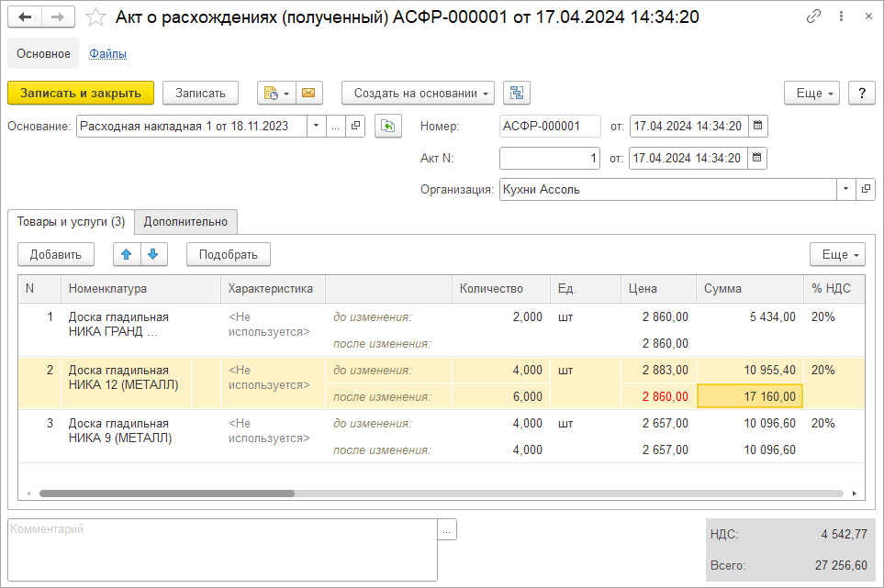884x588 pixels.
Task: Click the back navigation arrow
Action: (25, 17)
